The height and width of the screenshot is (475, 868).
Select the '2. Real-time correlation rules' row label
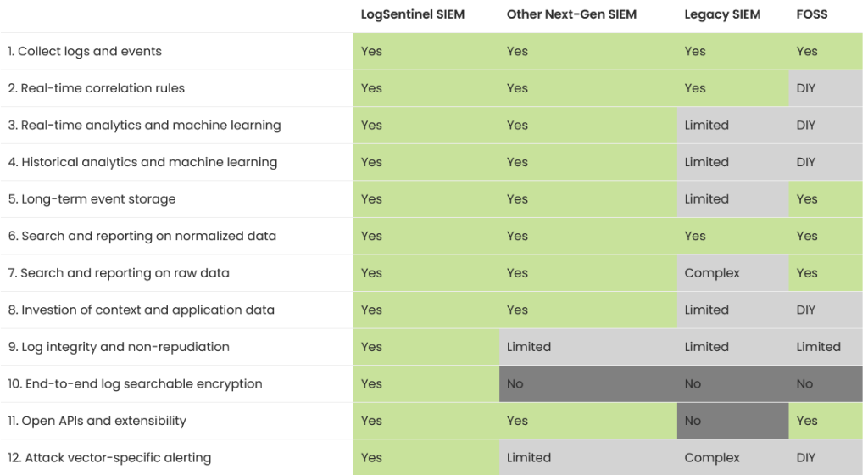(97, 88)
